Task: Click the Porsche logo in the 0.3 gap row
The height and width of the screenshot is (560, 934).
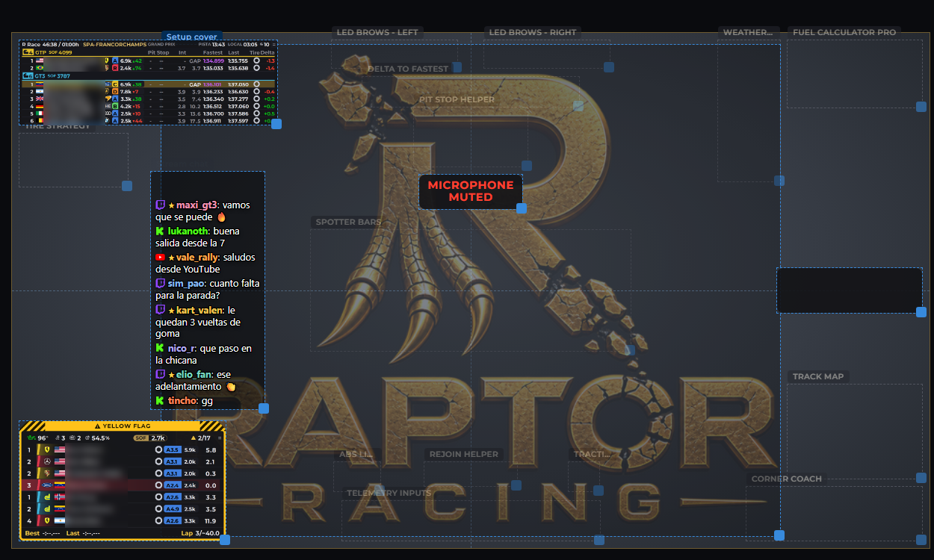Action: pos(47,473)
